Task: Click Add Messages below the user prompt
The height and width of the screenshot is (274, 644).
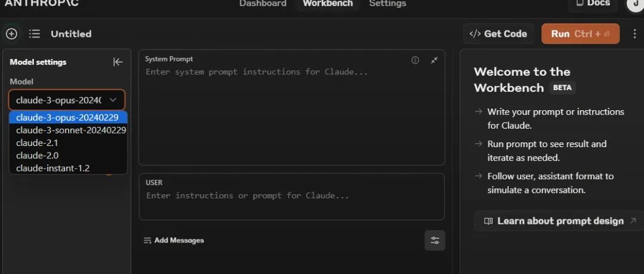Action: [x=174, y=240]
